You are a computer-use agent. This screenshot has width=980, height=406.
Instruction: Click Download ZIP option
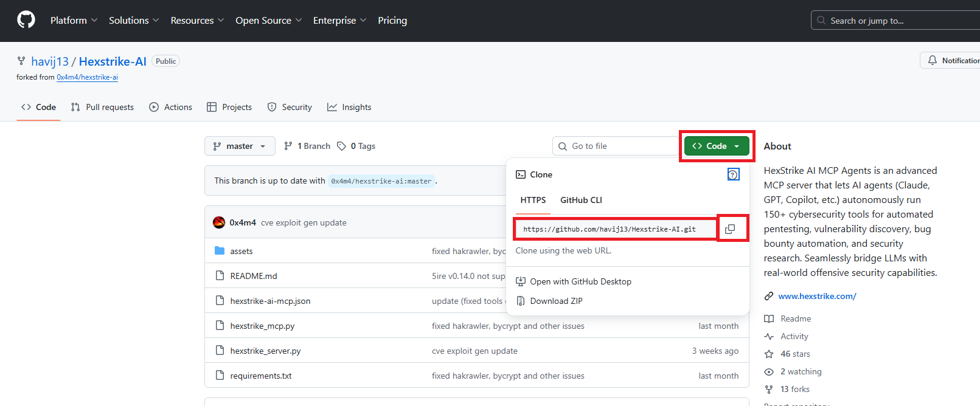tap(556, 301)
